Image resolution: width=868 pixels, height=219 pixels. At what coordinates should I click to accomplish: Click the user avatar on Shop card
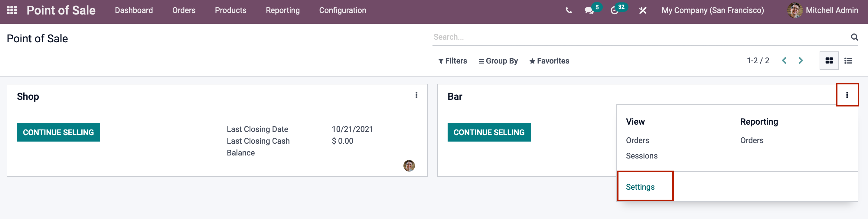pos(409,165)
